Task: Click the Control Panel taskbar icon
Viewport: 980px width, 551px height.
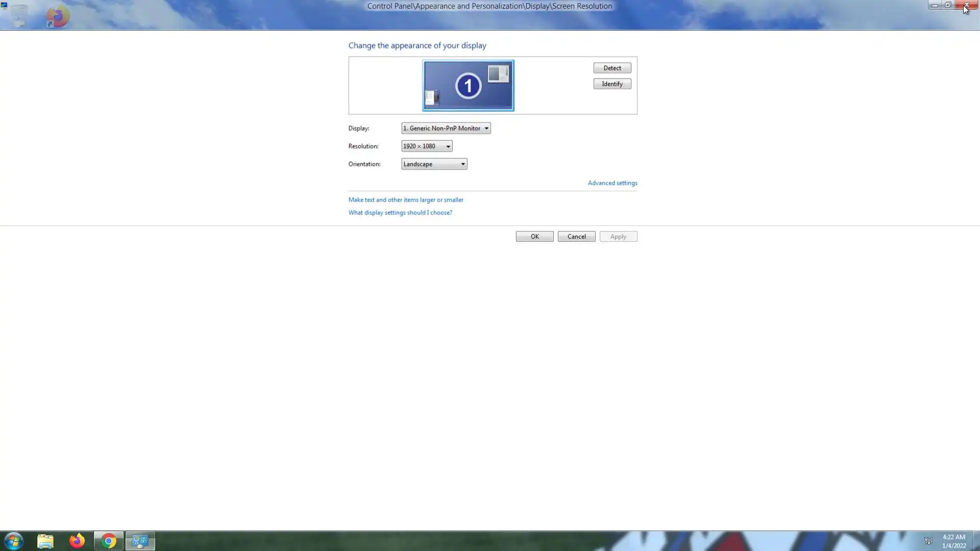Action: point(140,541)
